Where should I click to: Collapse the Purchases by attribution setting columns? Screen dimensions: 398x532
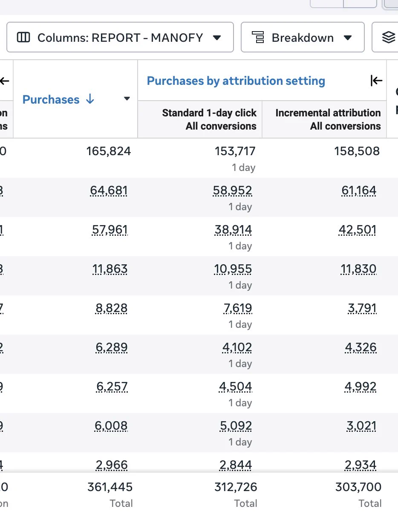click(x=376, y=81)
